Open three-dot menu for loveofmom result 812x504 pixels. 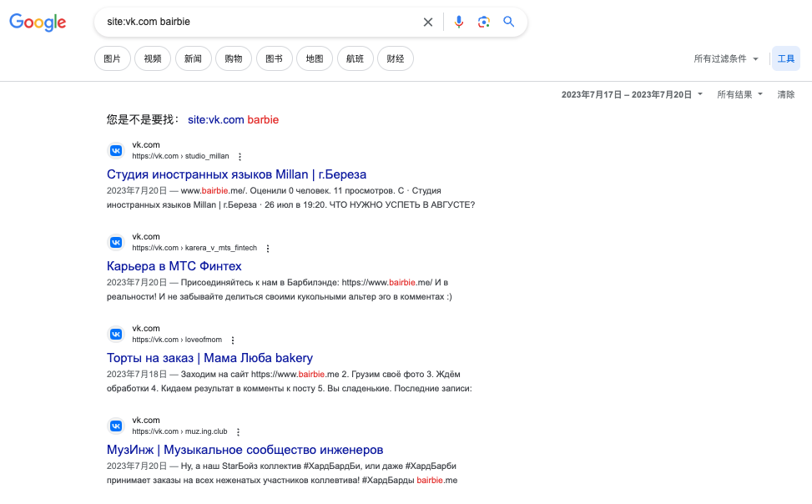(x=233, y=340)
